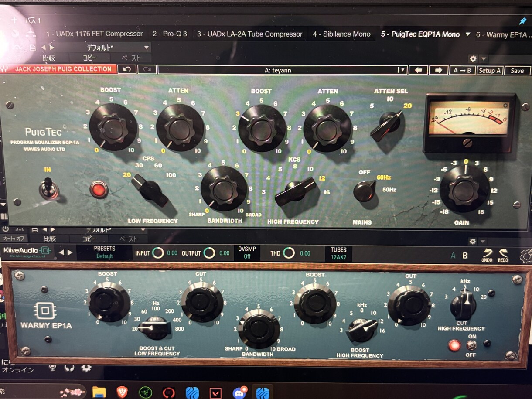
Task: Load next preset with PuigTec right arrow
Action: [439, 70]
